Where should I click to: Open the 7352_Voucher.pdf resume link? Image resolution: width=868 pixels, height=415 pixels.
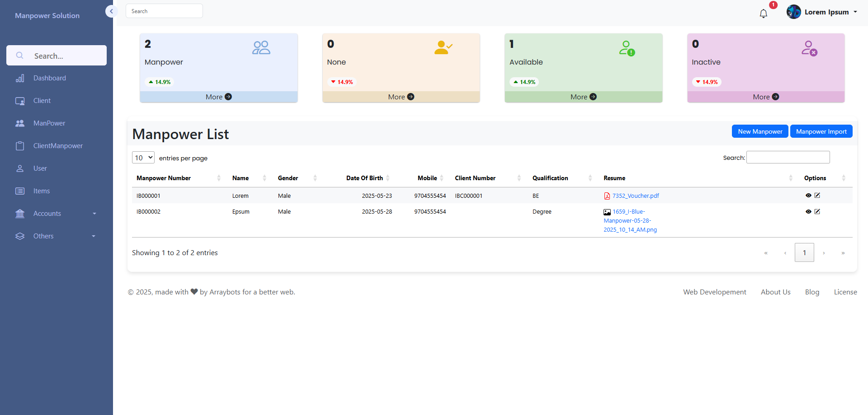point(635,196)
